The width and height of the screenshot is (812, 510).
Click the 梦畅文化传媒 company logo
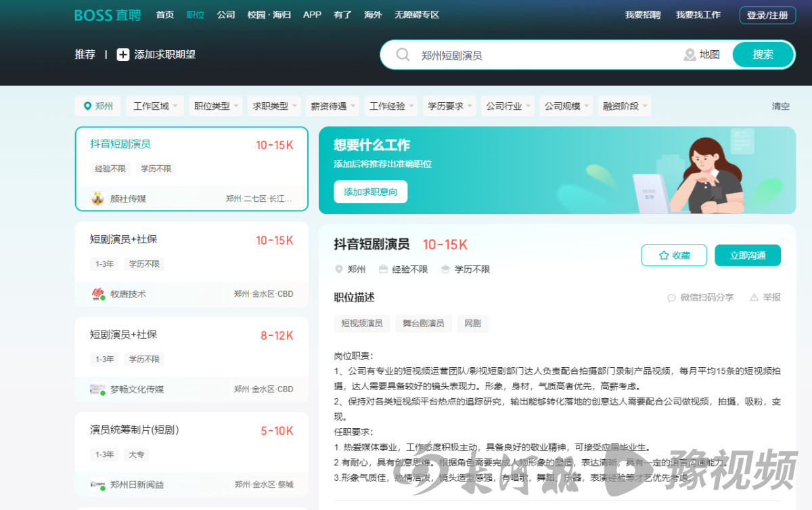point(97,389)
